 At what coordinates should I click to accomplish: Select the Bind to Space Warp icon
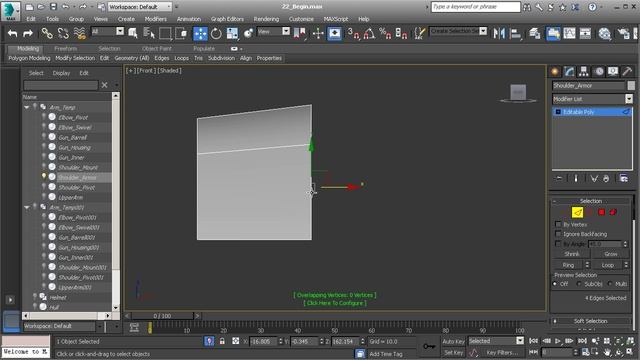(x=80, y=33)
